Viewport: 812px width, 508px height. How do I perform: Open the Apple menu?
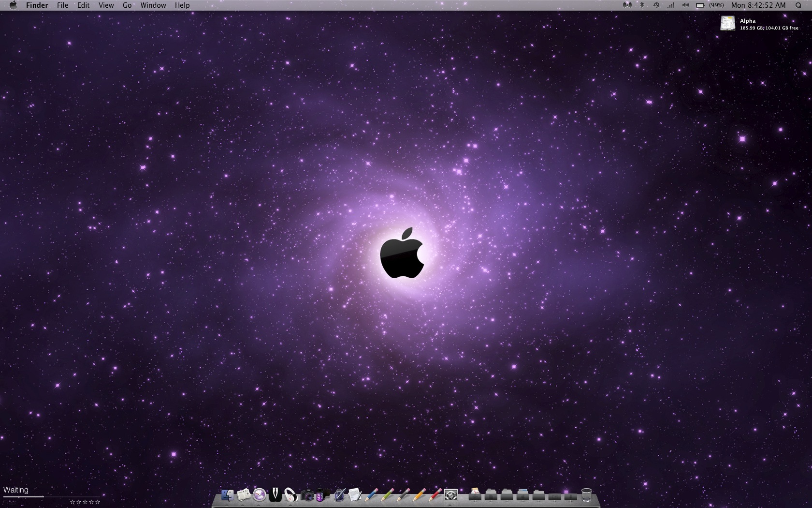click(x=13, y=5)
